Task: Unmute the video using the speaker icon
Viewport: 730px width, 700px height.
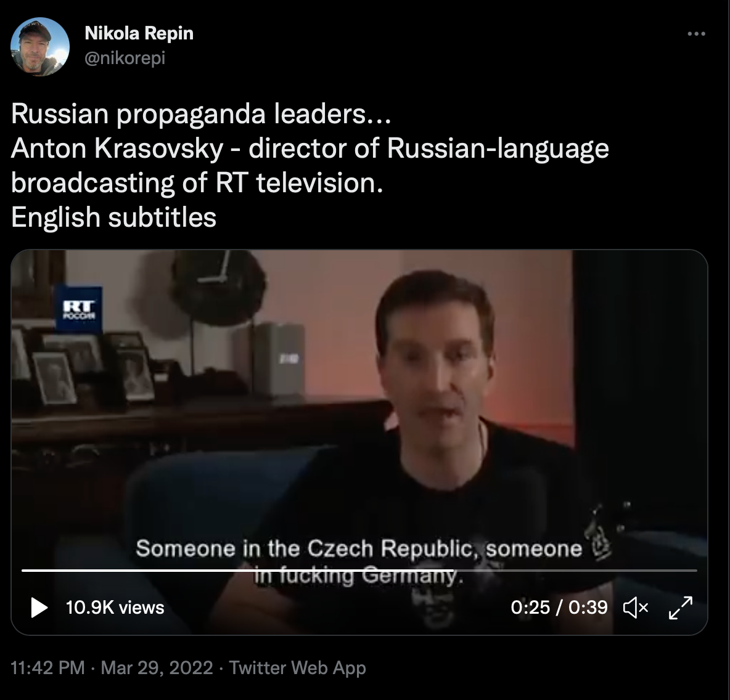Action: coord(636,608)
